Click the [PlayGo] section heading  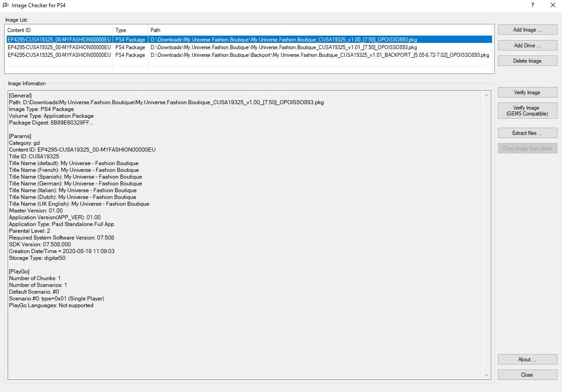pyautogui.click(x=20, y=272)
